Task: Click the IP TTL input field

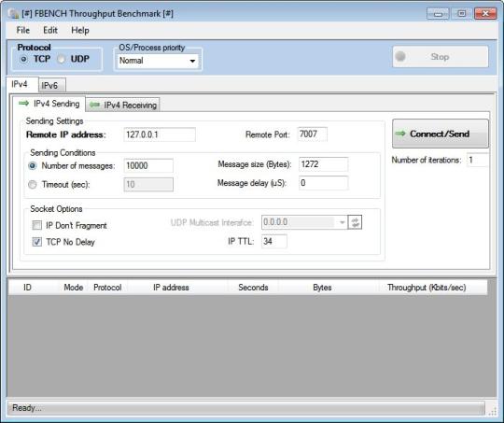Action: pos(274,241)
